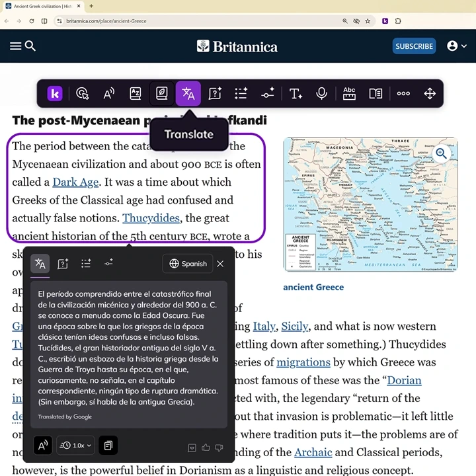476x476 pixels.
Task: Click the ancient Greece map image
Action: 371,204
